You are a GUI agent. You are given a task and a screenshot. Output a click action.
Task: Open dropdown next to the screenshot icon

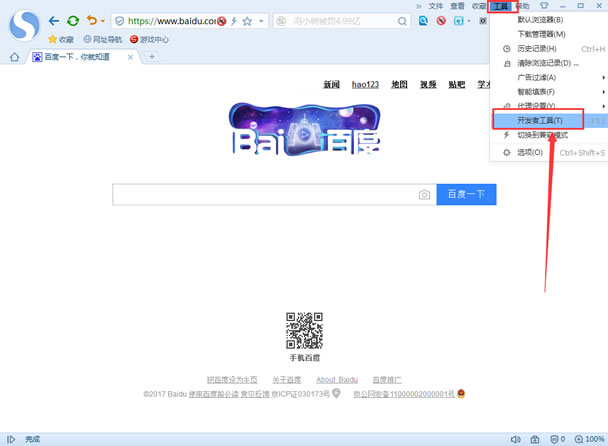(x=469, y=21)
